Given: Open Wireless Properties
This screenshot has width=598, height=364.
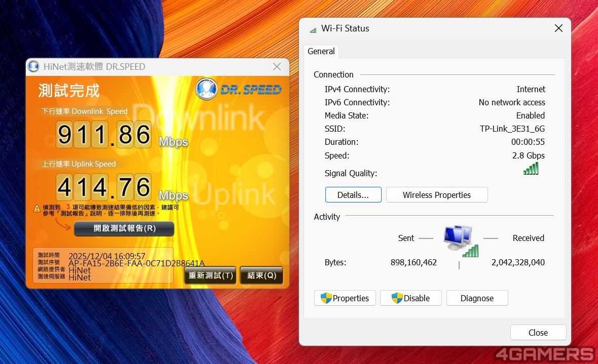Looking at the screenshot, I should click(436, 195).
